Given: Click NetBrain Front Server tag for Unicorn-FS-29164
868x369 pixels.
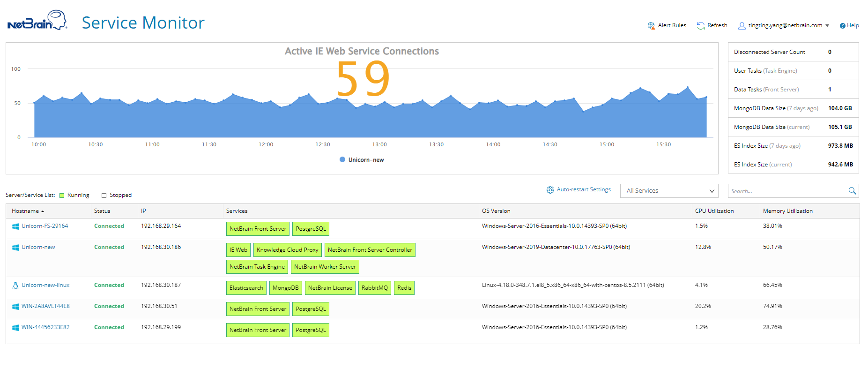Looking at the screenshot, I should click(x=258, y=229).
